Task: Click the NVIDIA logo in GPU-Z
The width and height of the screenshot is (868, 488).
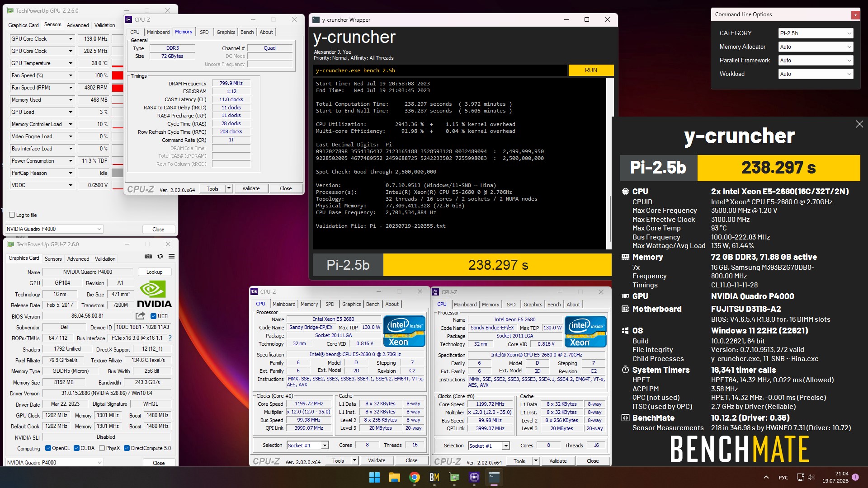Action: click(x=154, y=294)
